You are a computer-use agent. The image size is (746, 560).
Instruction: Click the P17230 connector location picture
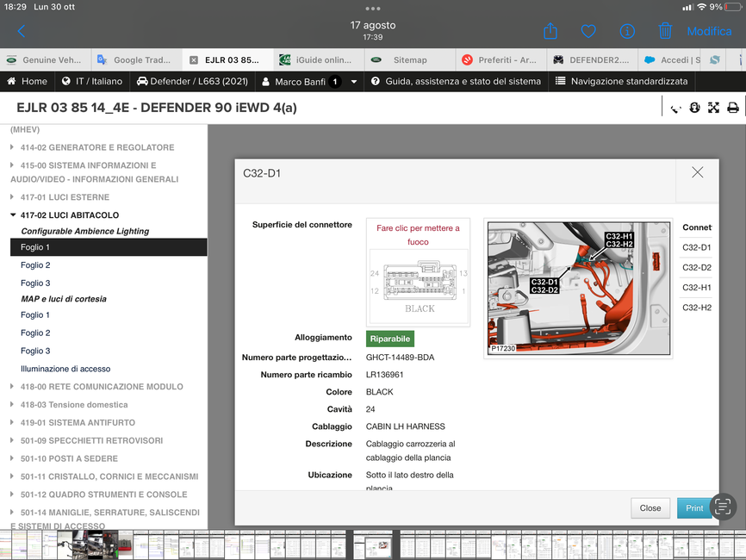point(579,289)
